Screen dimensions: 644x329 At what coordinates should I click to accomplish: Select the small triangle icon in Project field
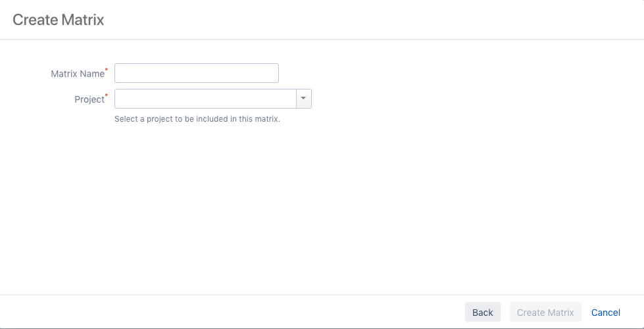coord(303,99)
